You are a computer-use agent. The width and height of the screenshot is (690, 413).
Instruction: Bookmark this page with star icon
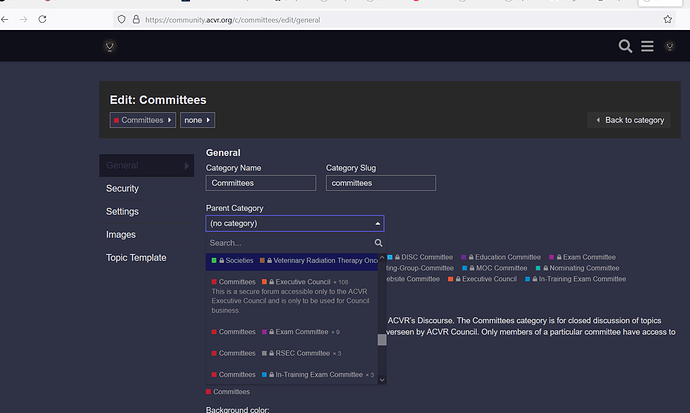(x=668, y=19)
